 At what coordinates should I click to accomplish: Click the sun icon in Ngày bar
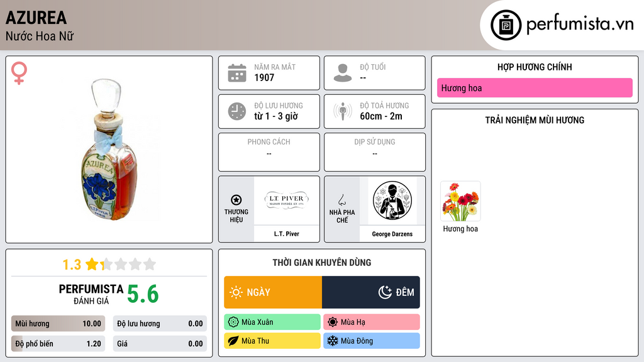coord(236,292)
